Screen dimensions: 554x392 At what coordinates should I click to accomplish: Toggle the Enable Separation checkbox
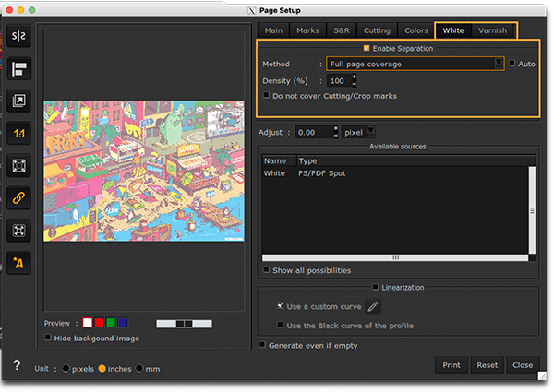tap(367, 48)
